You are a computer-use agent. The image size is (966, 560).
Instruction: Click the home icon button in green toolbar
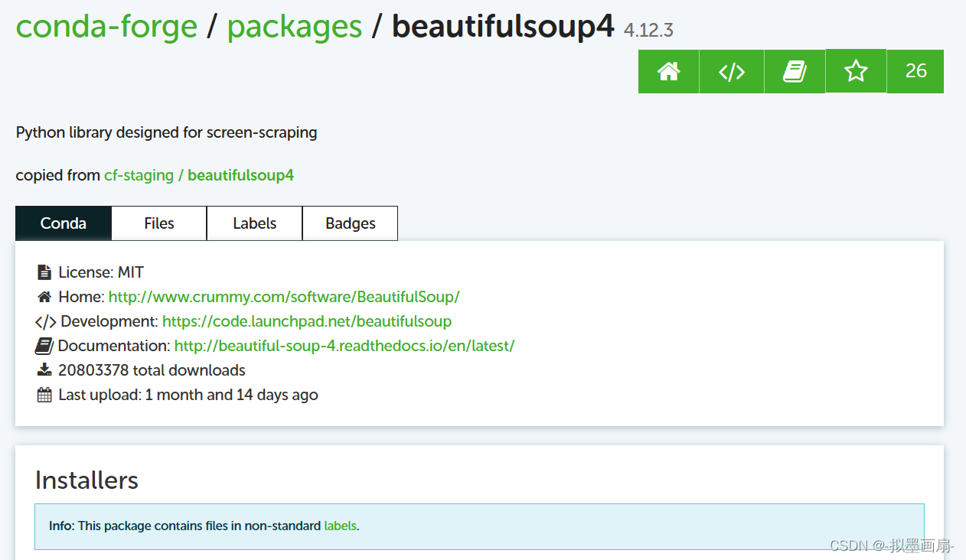[668, 71]
